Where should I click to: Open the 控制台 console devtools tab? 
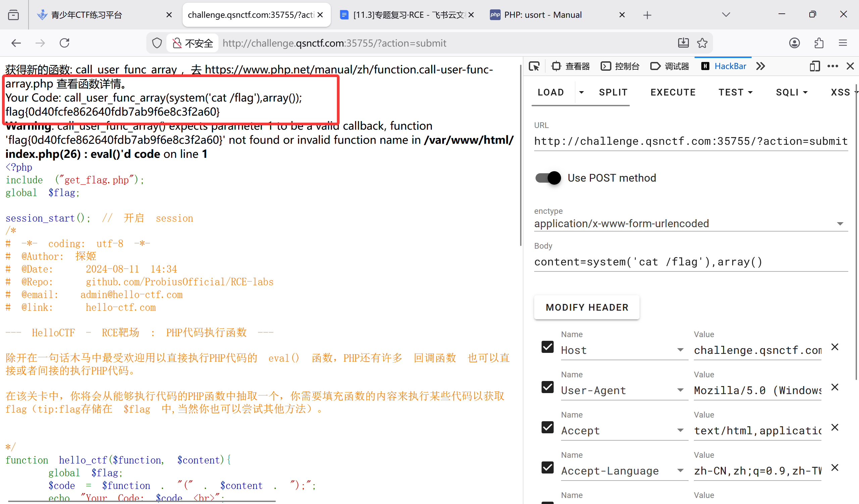pyautogui.click(x=620, y=66)
